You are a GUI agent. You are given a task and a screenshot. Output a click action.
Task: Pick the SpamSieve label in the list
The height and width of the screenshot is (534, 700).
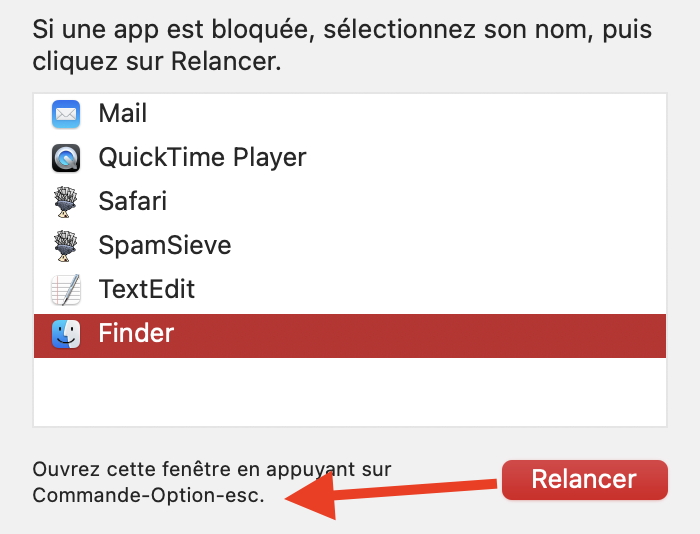pos(164,246)
